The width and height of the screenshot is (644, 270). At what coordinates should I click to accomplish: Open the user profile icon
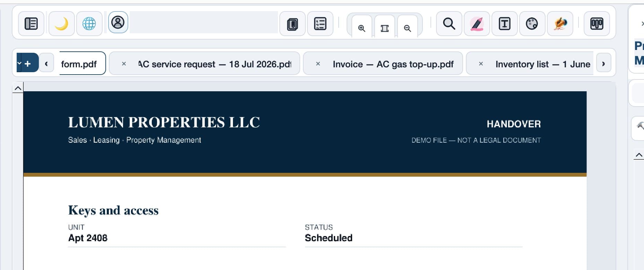[118, 23]
